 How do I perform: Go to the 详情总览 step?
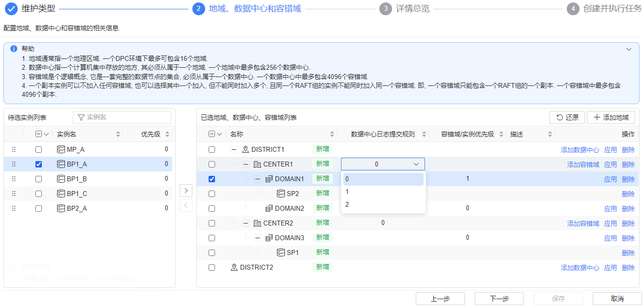[404, 9]
